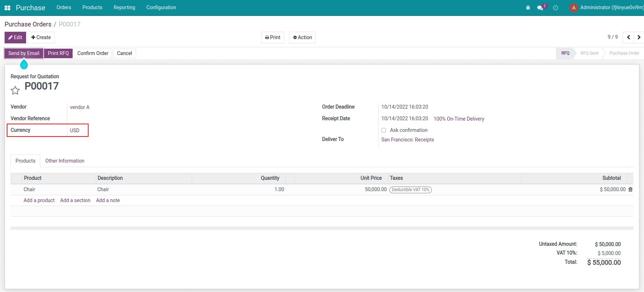Click the bug debug icon

(528, 8)
